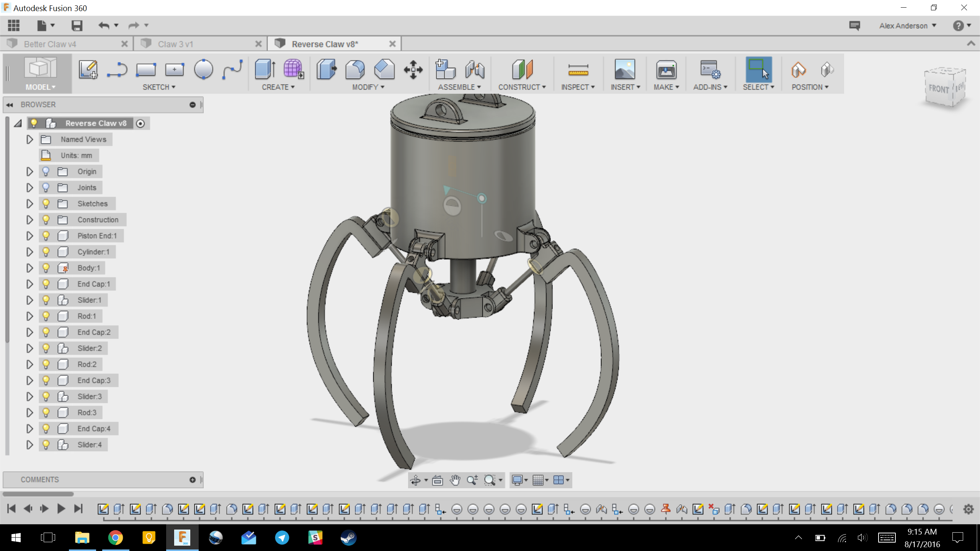Expand the Construction folder
The width and height of the screenshot is (980, 551).
click(x=29, y=220)
